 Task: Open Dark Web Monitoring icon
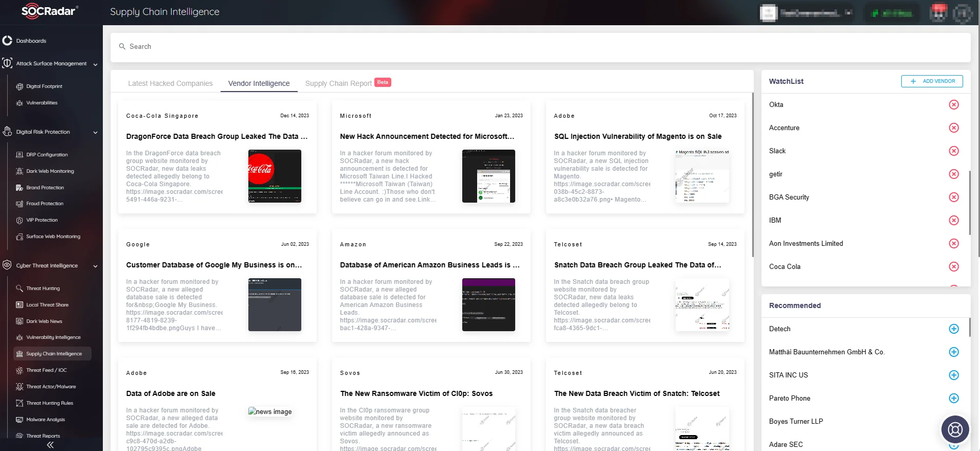pyautogui.click(x=20, y=171)
